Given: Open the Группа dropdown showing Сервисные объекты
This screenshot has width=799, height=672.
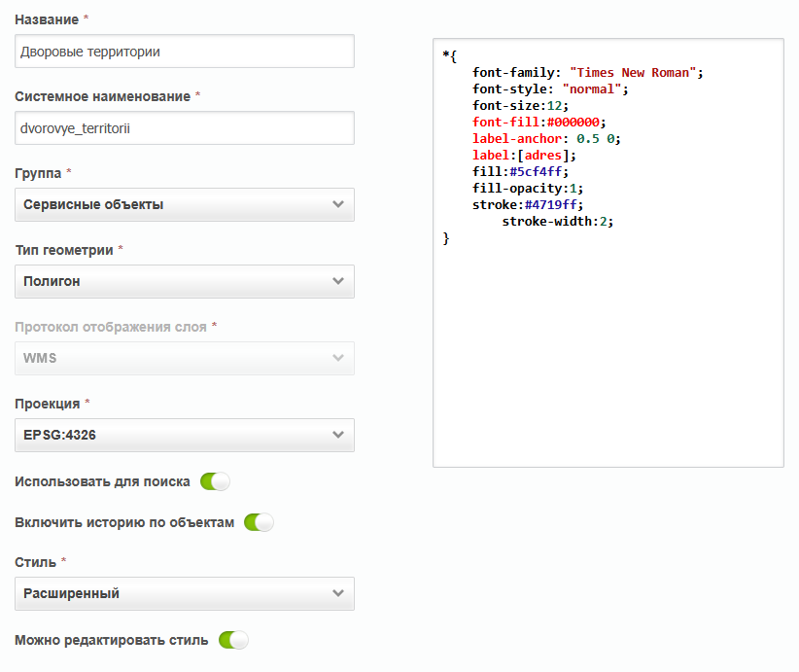Looking at the screenshot, I should click(185, 204).
